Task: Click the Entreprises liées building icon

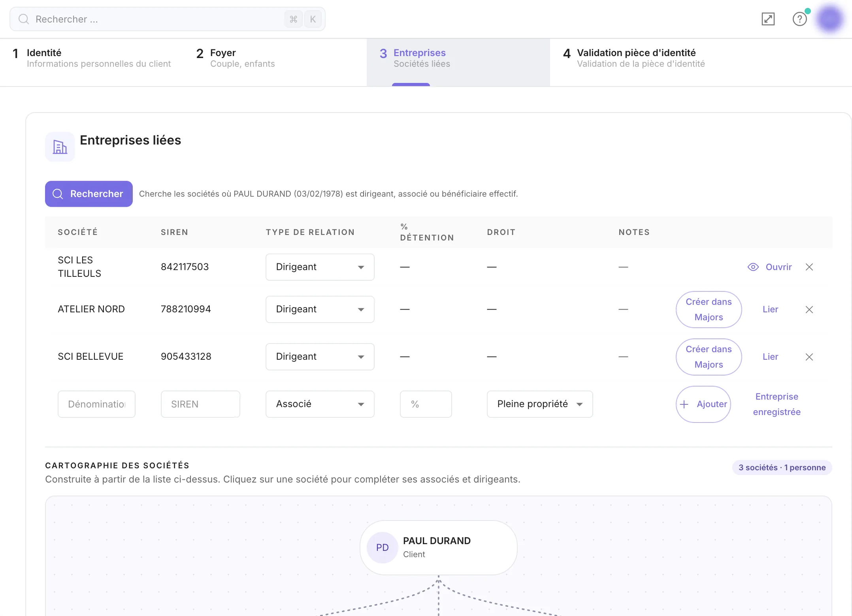Action: tap(60, 147)
